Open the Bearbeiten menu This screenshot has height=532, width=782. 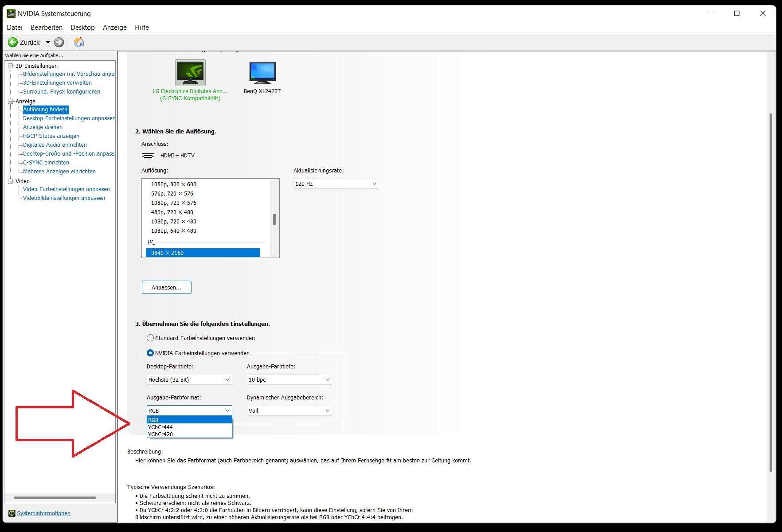pos(47,27)
